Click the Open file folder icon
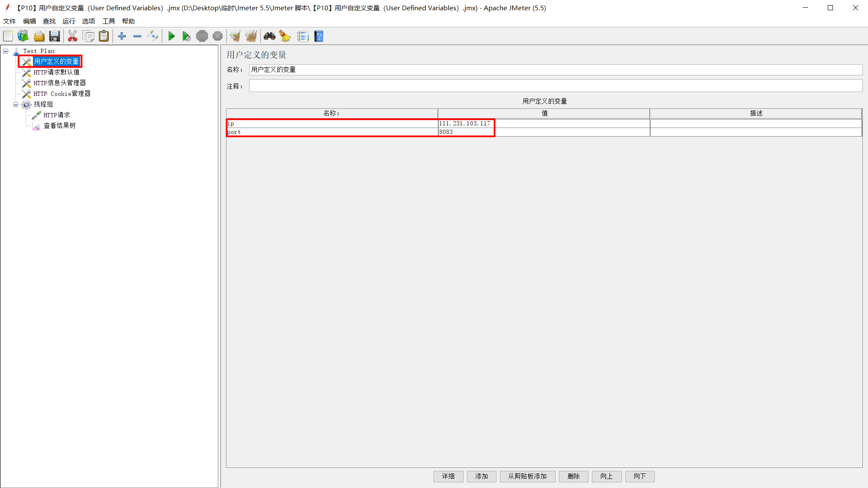The height and width of the screenshot is (488, 868). [x=39, y=36]
